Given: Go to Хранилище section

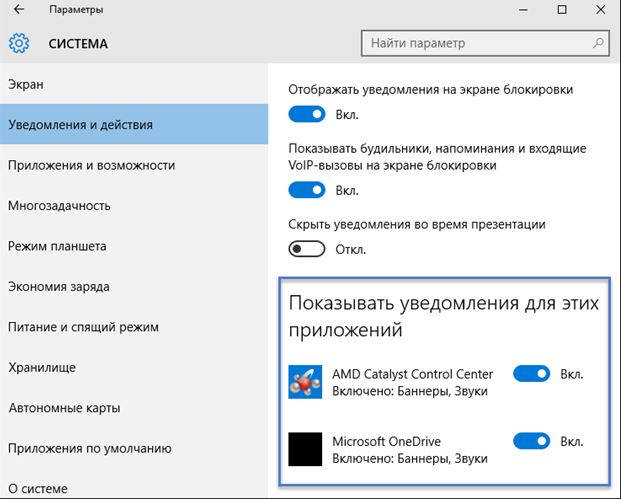Looking at the screenshot, I should click(134, 367).
